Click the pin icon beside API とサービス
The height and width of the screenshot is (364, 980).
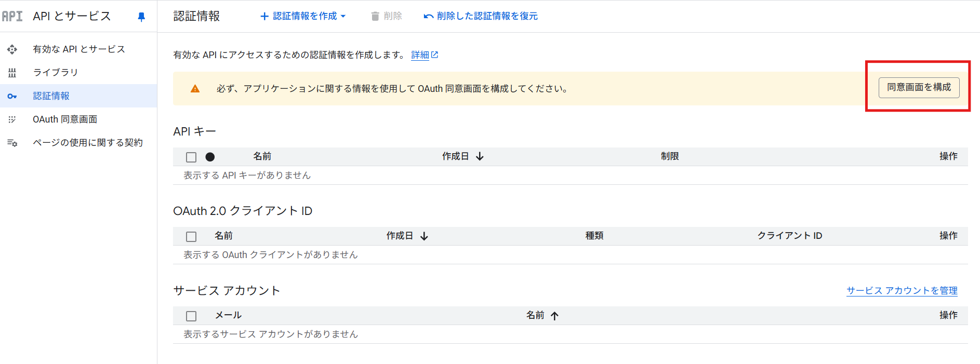coord(141,17)
